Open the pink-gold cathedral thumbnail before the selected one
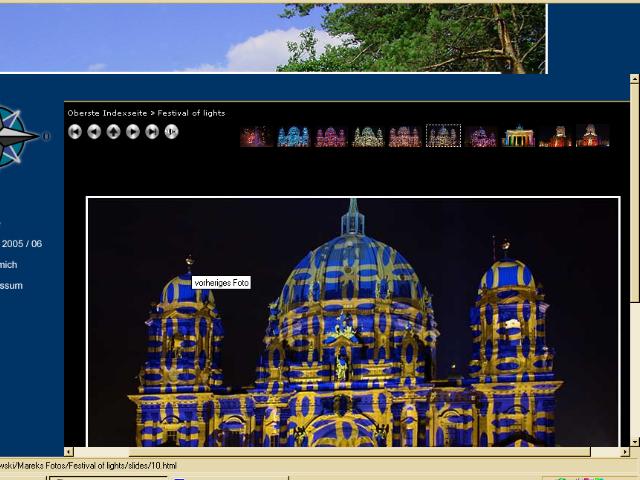 pos(405,136)
